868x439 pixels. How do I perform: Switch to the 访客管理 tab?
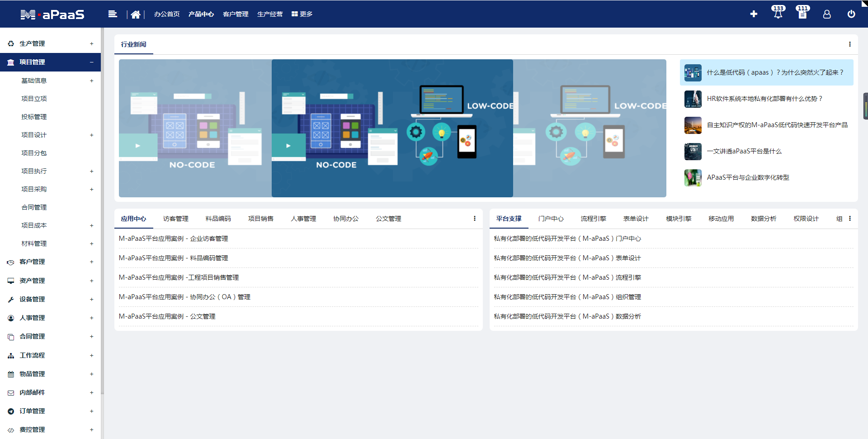tap(176, 219)
